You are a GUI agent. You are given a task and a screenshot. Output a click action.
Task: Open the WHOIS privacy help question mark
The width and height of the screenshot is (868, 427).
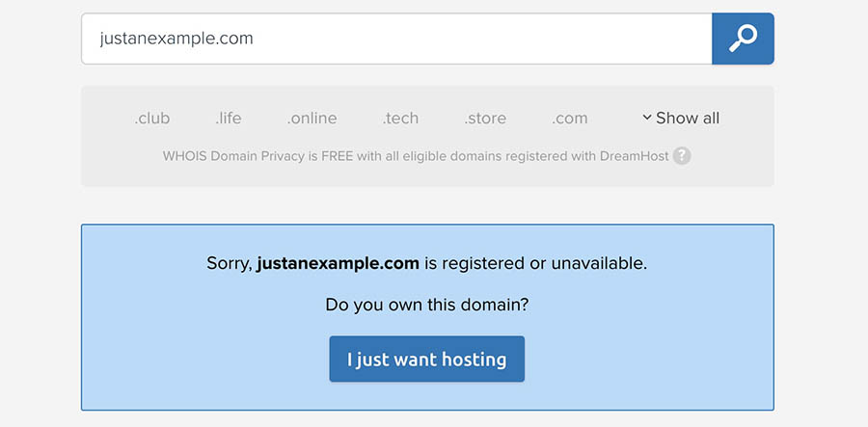[x=682, y=155]
